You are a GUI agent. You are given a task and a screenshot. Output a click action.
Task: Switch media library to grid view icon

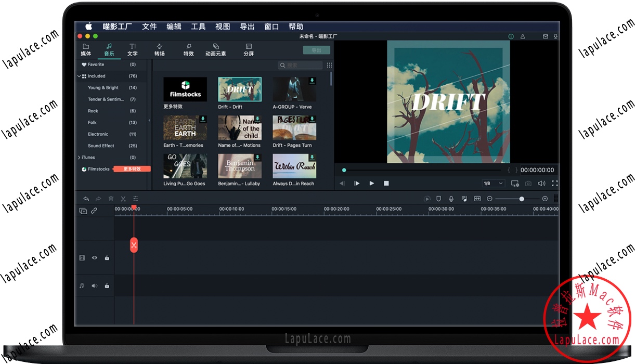pos(329,66)
